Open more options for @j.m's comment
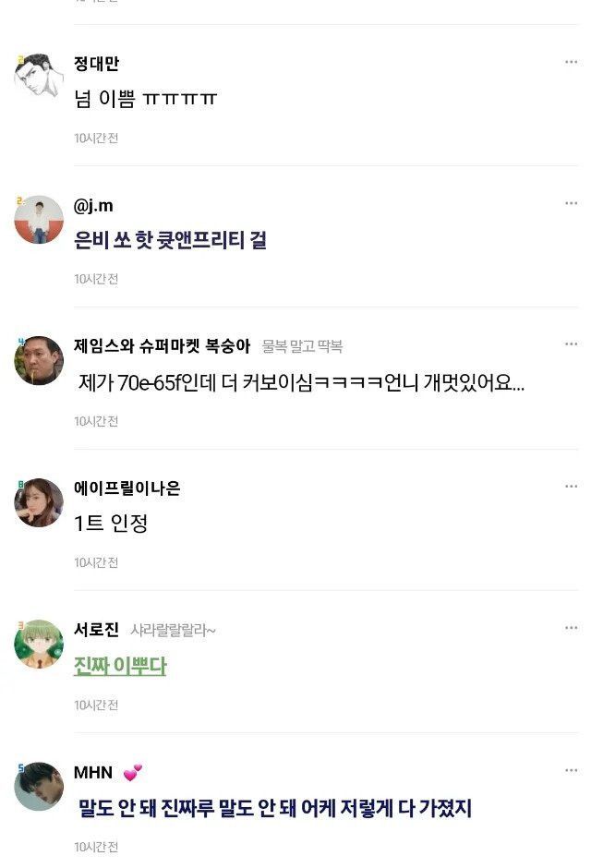 [x=572, y=203]
